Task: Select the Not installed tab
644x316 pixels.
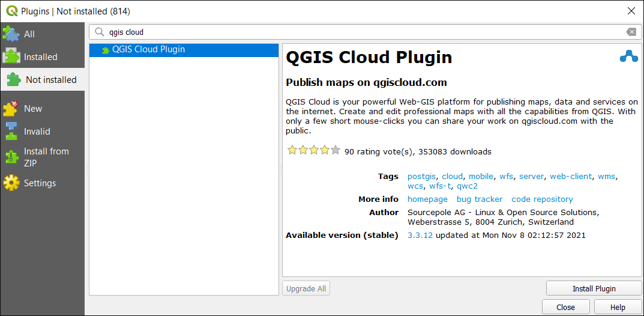Action: pyautogui.click(x=42, y=79)
